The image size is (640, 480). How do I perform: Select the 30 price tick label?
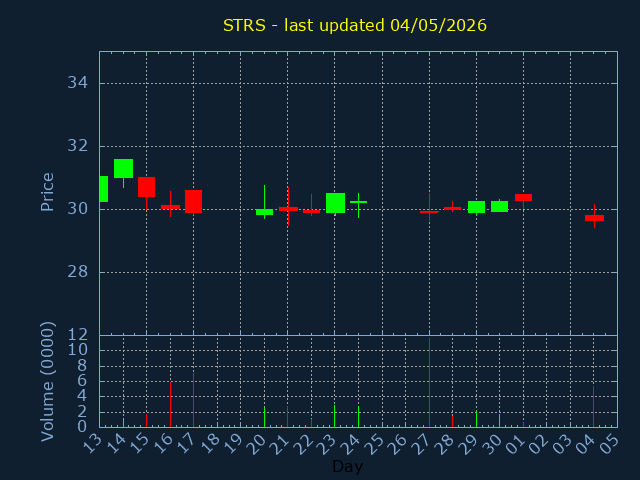pos(78,209)
